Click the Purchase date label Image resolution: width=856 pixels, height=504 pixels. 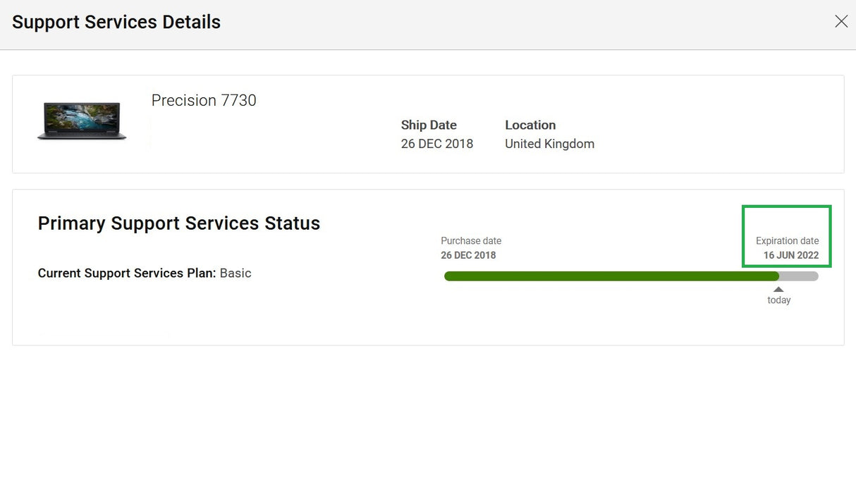pyautogui.click(x=471, y=241)
